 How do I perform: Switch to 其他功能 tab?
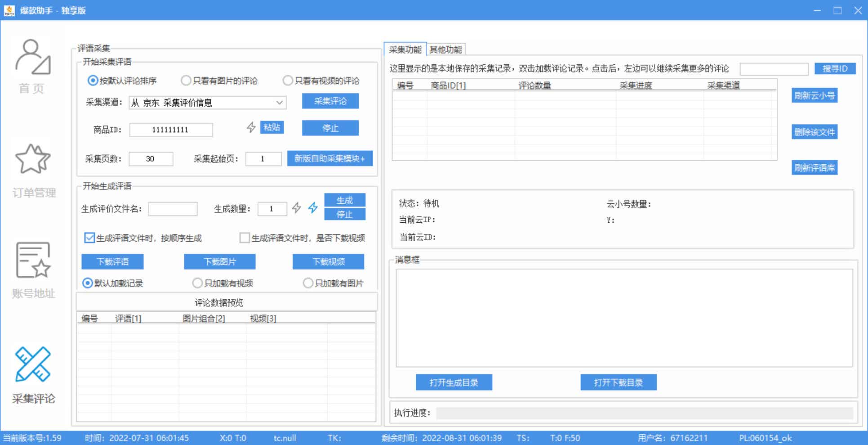[445, 49]
